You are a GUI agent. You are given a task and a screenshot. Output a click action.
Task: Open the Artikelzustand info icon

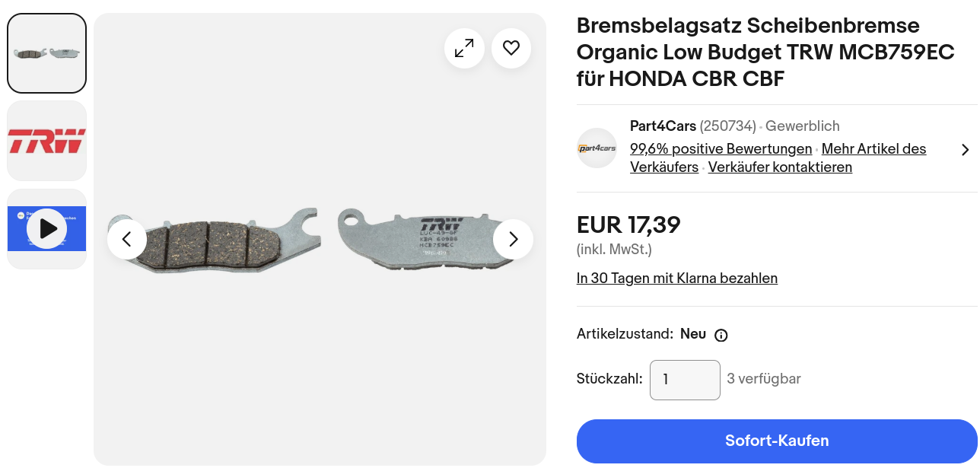tap(721, 335)
